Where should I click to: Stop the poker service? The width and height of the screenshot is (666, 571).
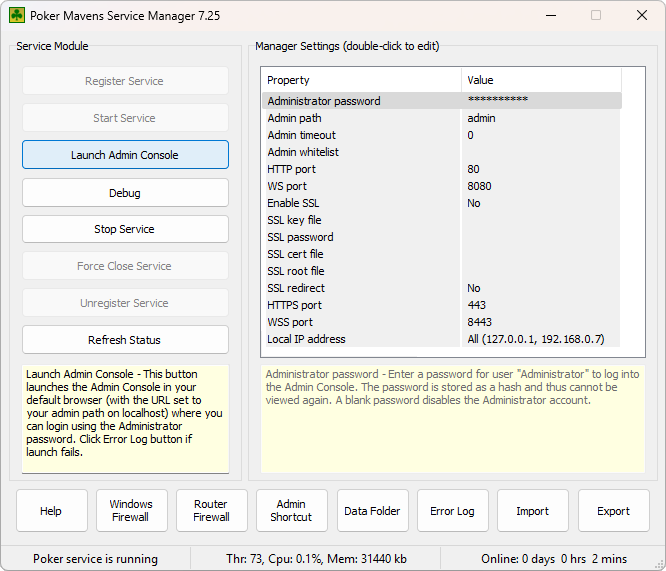pos(125,229)
